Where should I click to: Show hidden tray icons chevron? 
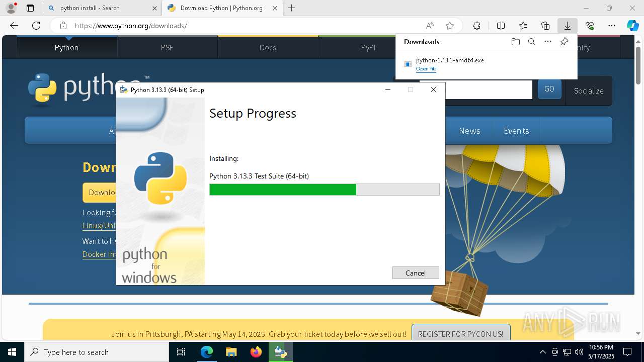[542, 352]
